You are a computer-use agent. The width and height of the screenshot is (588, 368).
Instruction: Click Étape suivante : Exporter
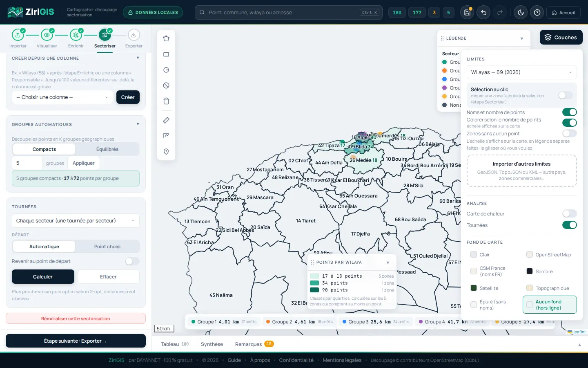tap(76, 341)
